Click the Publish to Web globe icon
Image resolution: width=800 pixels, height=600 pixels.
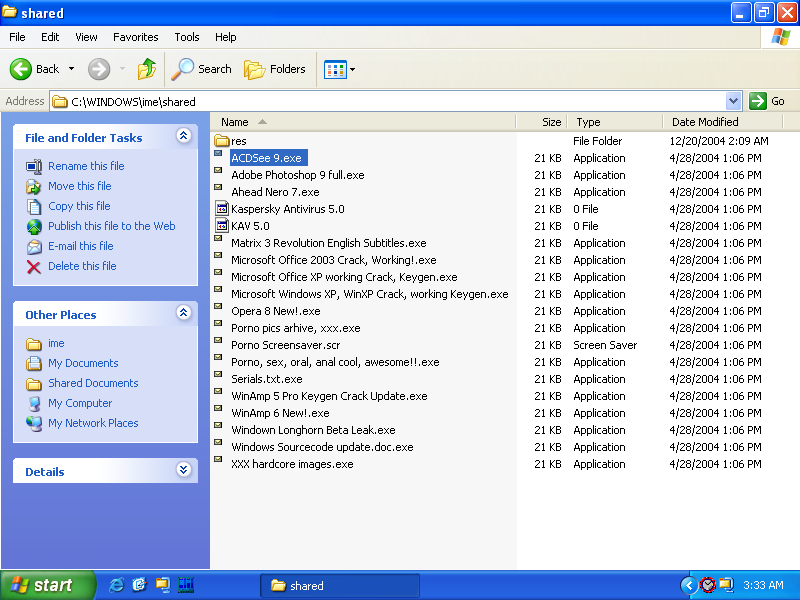[x=34, y=226]
